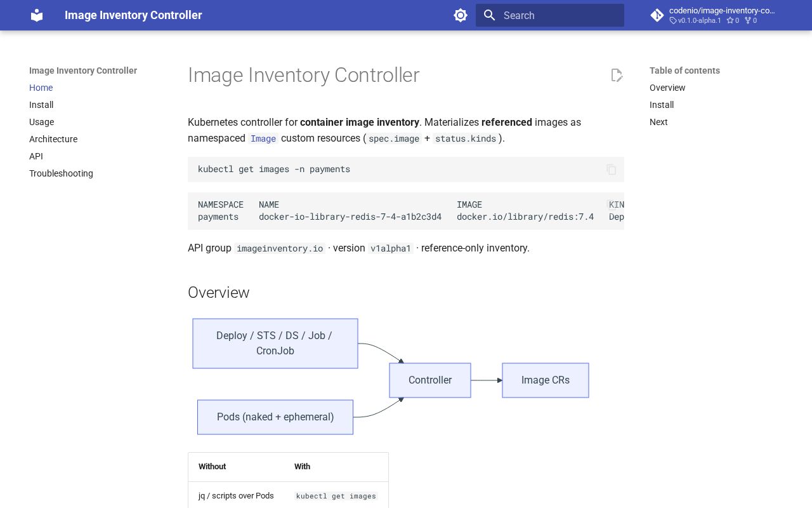Open Install in the left navigation

pos(41,105)
